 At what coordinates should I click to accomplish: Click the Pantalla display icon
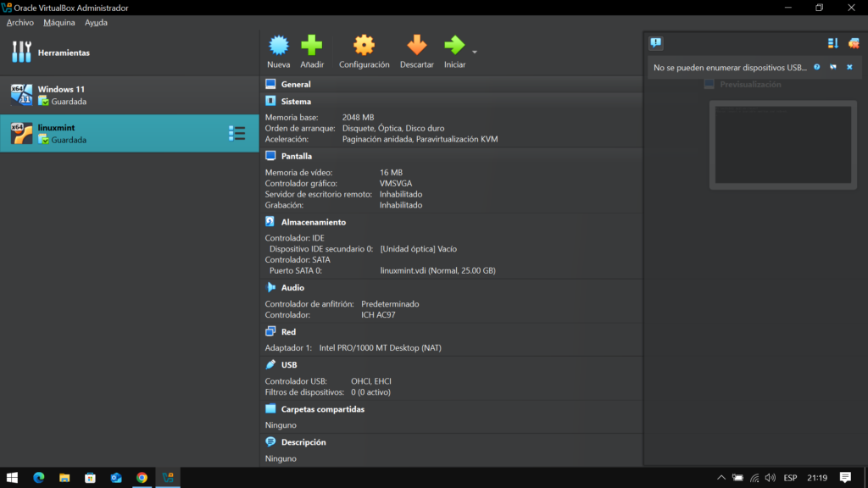(x=270, y=156)
